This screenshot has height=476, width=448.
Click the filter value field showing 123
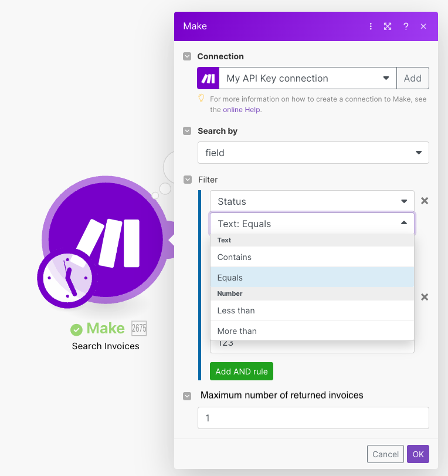pyautogui.click(x=312, y=346)
